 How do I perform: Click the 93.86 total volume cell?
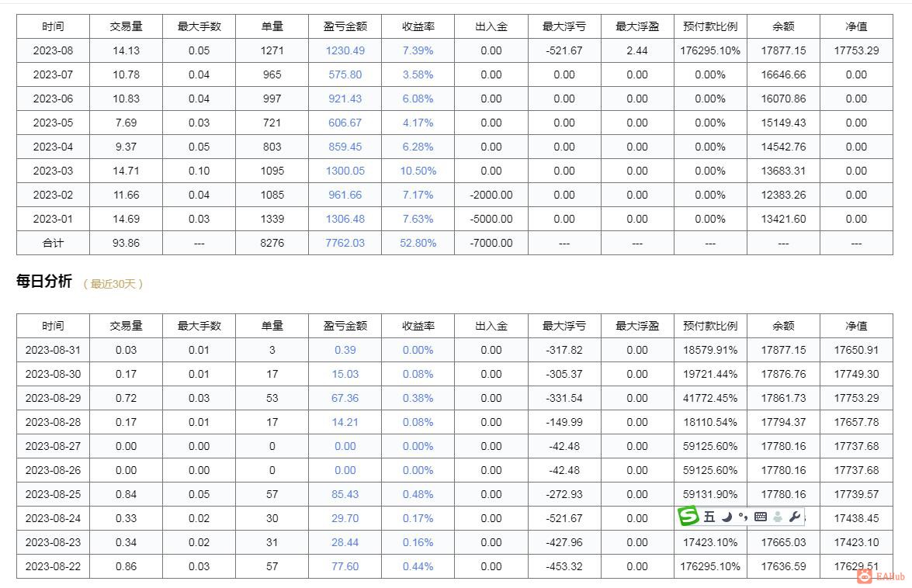tap(126, 243)
